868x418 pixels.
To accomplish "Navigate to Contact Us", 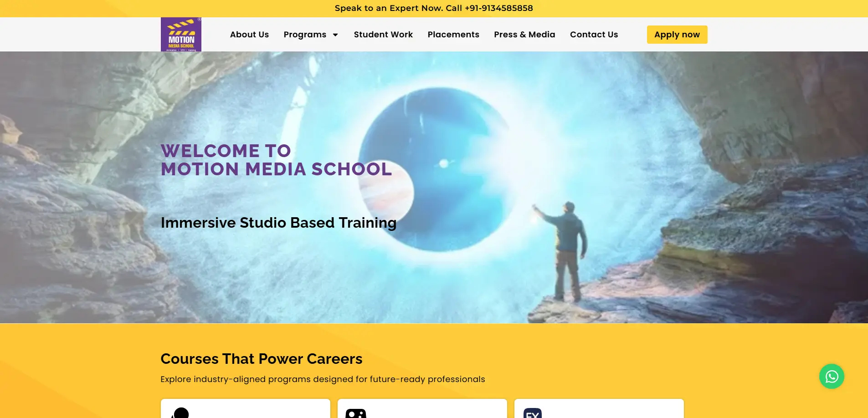I will click(x=594, y=35).
